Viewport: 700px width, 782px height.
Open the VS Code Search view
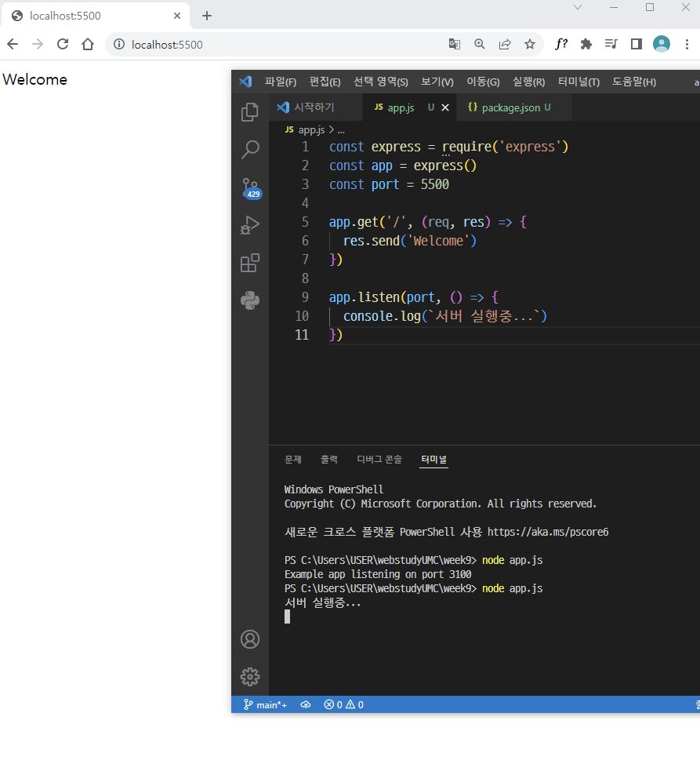250,149
